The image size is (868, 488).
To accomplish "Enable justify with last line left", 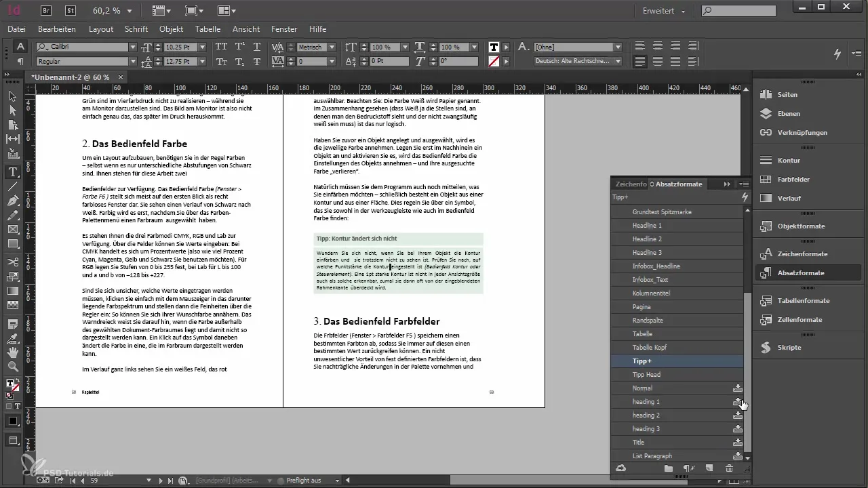I will coord(640,61).
